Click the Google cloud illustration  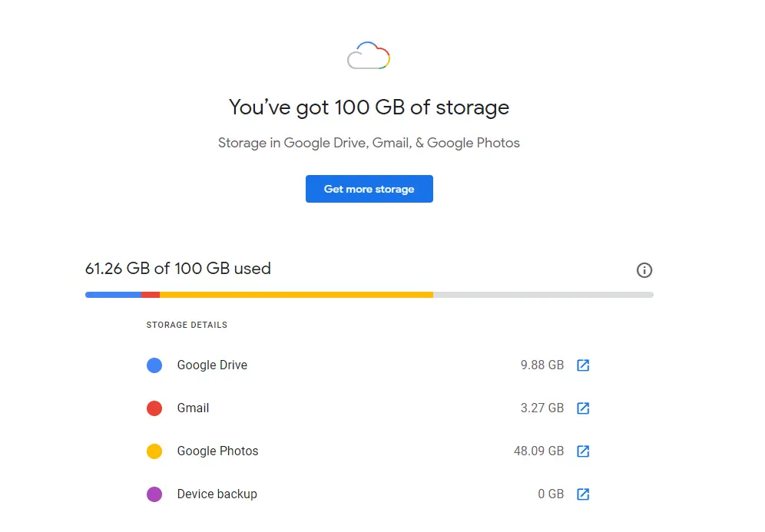(369, 55)
